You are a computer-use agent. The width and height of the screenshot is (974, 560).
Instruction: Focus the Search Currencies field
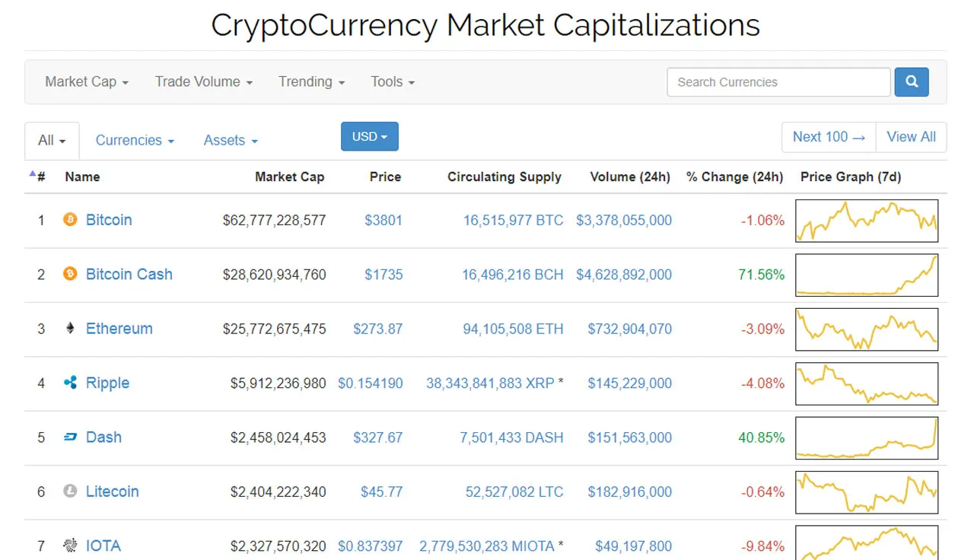778,82
